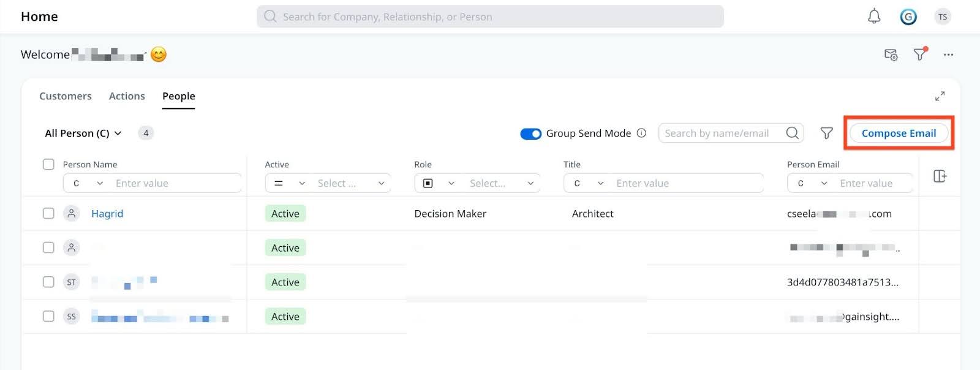980x370 pixels.
Task: Open the Active equals operator dropdown
Action: tap(289, 183)
